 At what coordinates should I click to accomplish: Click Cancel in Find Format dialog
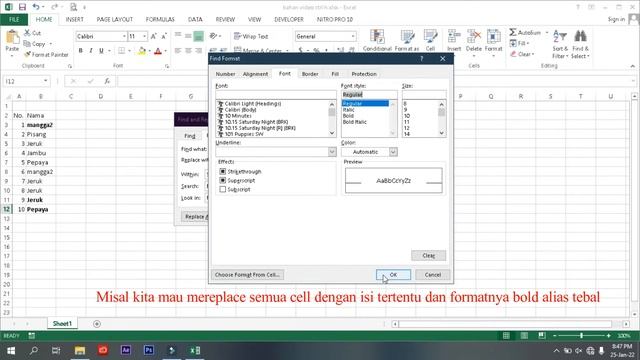[x=433, y=275]
